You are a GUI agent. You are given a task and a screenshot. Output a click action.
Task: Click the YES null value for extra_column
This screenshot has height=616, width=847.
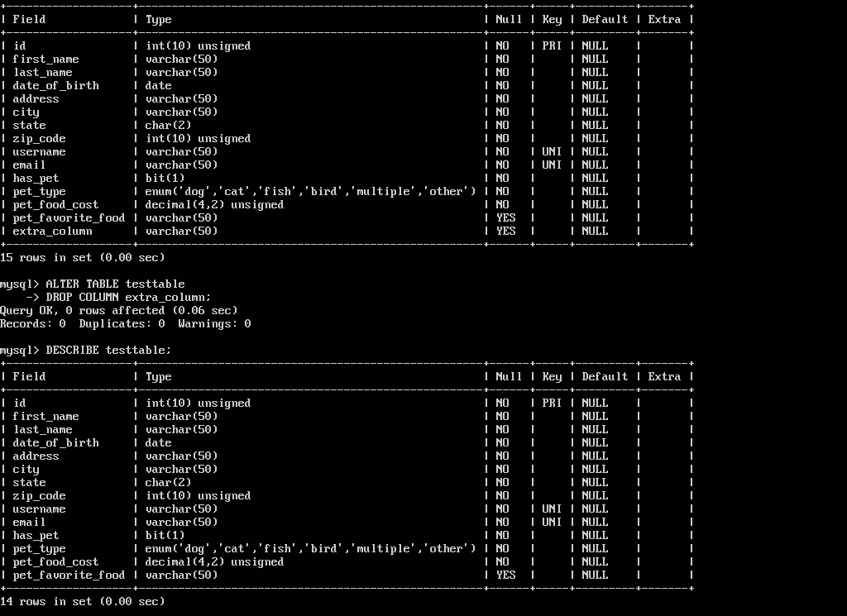[x=505, y=231]
